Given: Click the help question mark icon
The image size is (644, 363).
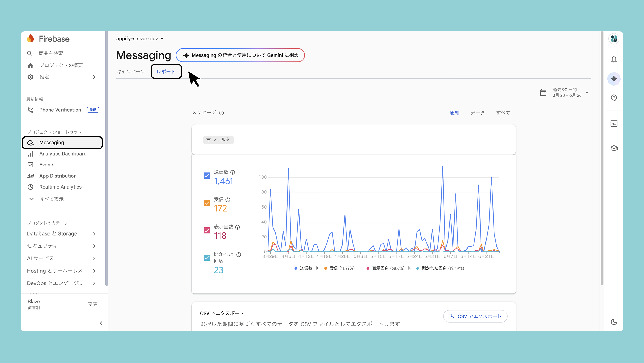Looking at the screenshot, I should click(614, 98).
